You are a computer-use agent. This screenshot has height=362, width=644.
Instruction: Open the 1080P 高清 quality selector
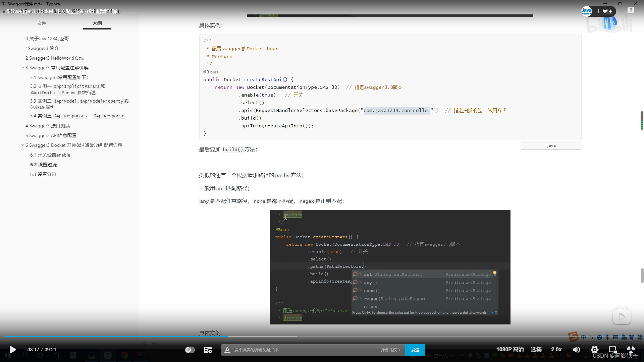point(510,349)
